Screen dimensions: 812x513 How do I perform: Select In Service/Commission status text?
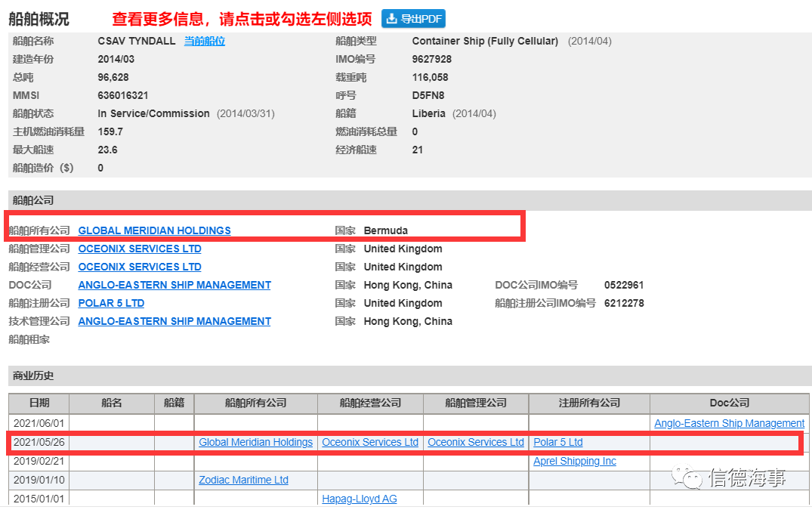154,113
